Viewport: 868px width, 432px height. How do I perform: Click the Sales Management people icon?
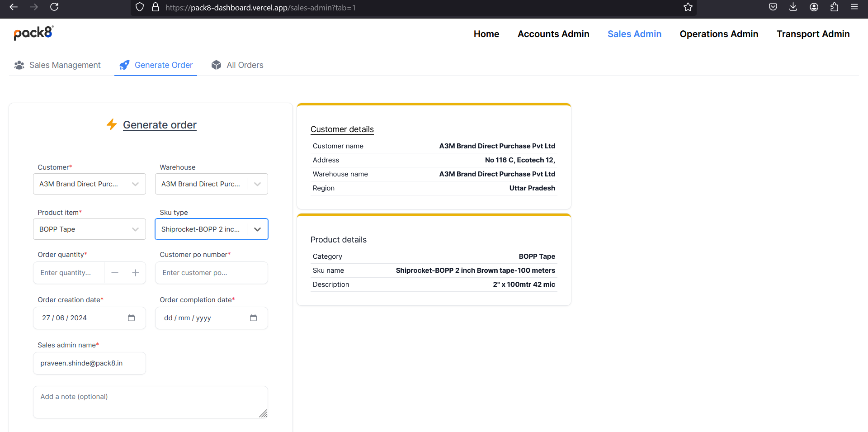click(x=19, y=65)
